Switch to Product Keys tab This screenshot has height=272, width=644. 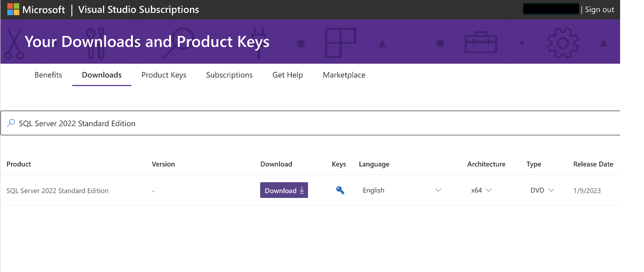164,75
